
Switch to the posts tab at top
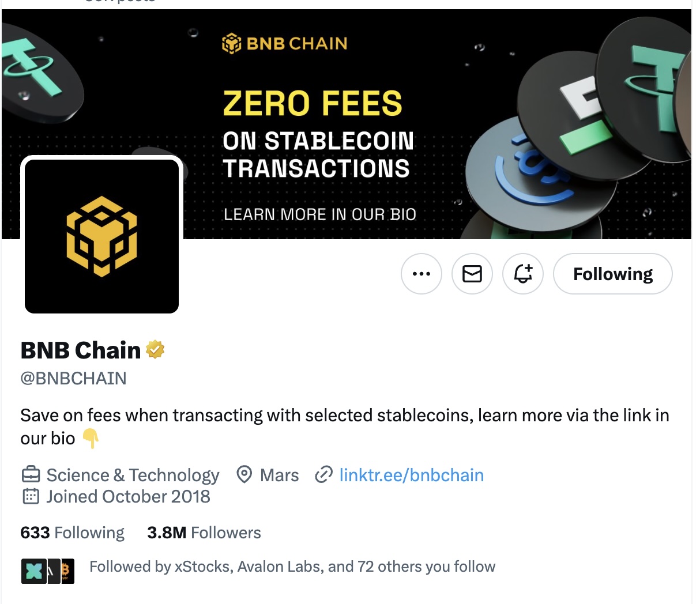(x=119, y=3)
